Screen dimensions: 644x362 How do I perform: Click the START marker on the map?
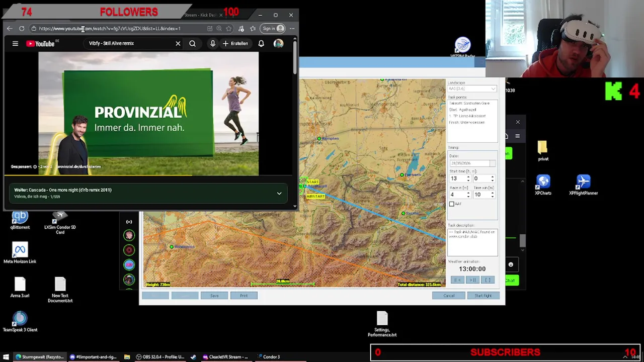click(312, 182)
